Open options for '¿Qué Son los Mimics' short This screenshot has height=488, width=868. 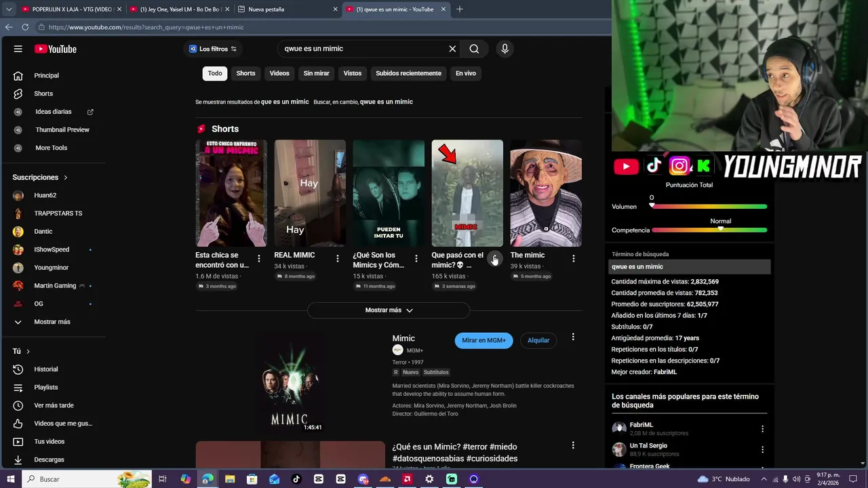416,259
